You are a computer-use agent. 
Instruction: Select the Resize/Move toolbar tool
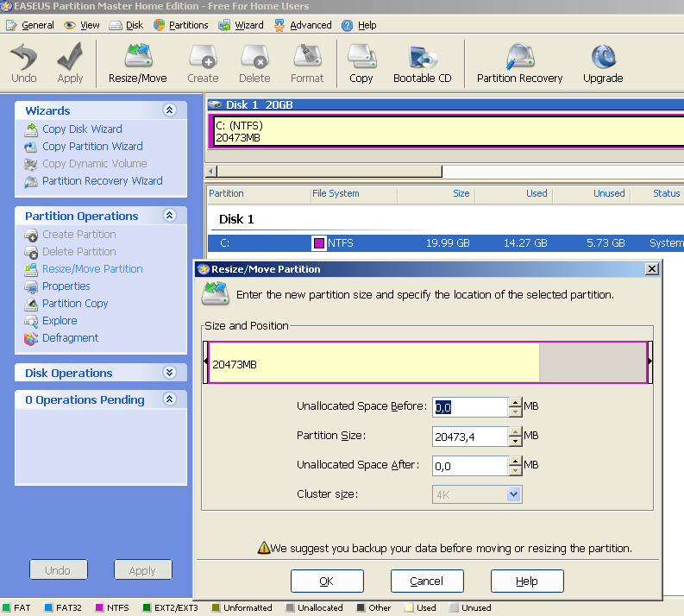pos(138,64)
